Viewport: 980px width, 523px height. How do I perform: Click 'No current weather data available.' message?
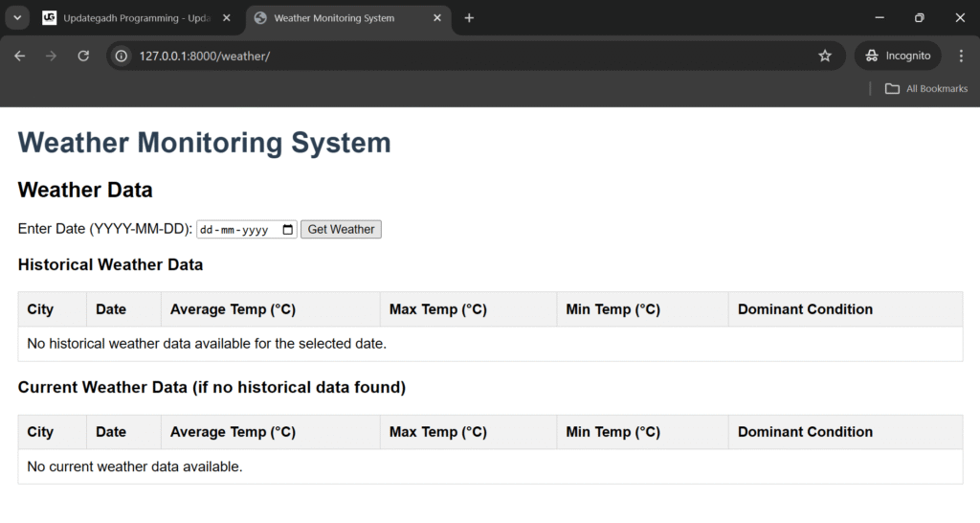pos(135,466)
